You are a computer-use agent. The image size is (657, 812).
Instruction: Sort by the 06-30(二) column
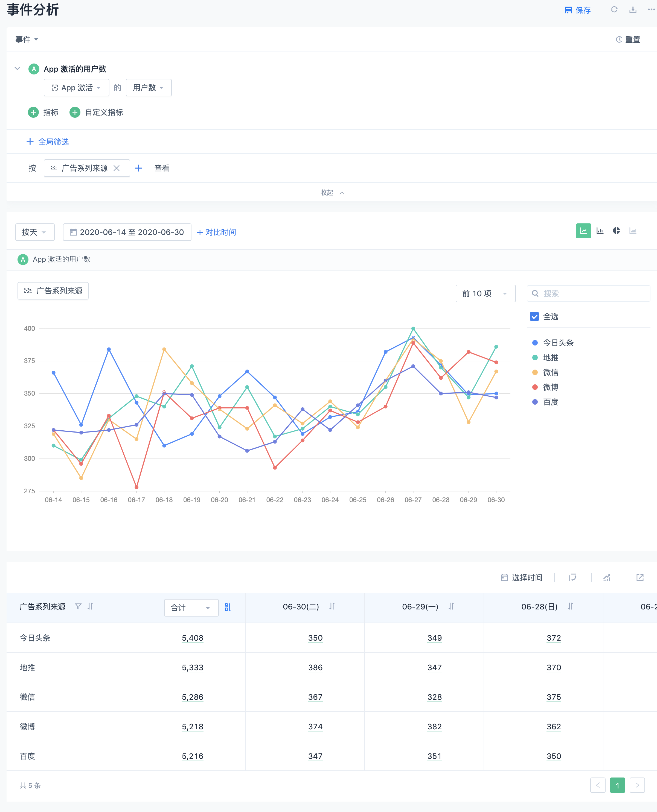[x=332, y=606]
